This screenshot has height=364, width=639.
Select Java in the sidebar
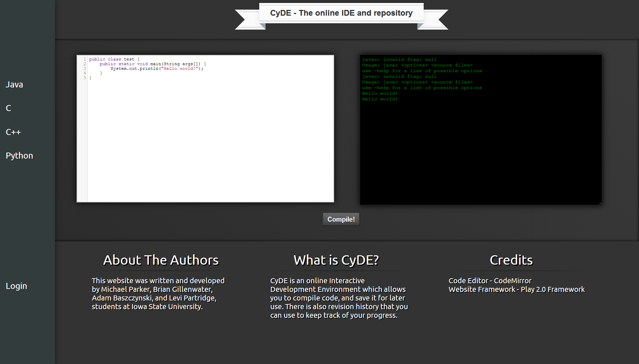pyautogui.click(x=14, y=84)
